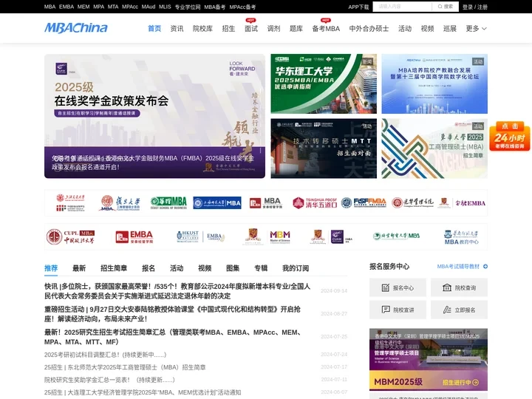Click the 立即报名 pencil icon
This screenshot has width=532, height=399.
pyautogui.click(x=447, y=310)
